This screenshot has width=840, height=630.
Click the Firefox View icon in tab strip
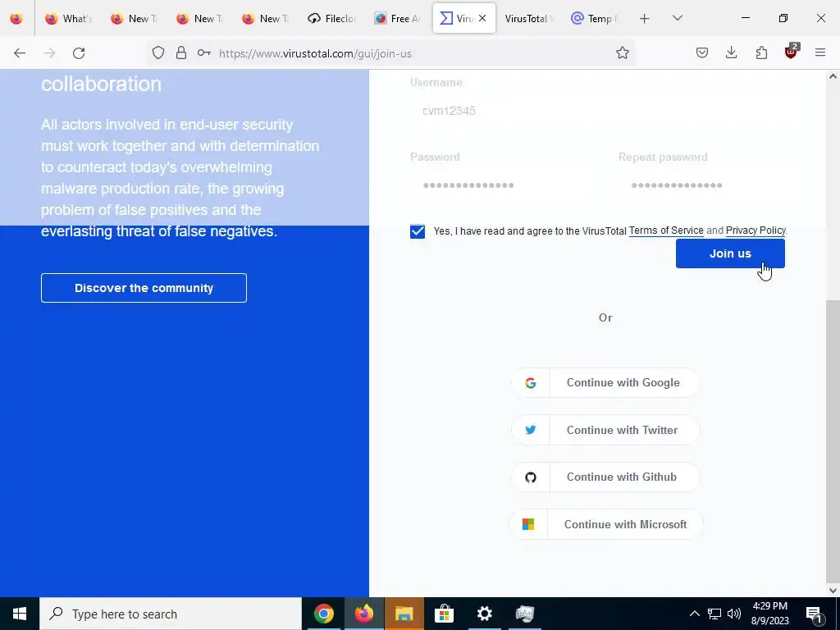click(x=16, y=18)
